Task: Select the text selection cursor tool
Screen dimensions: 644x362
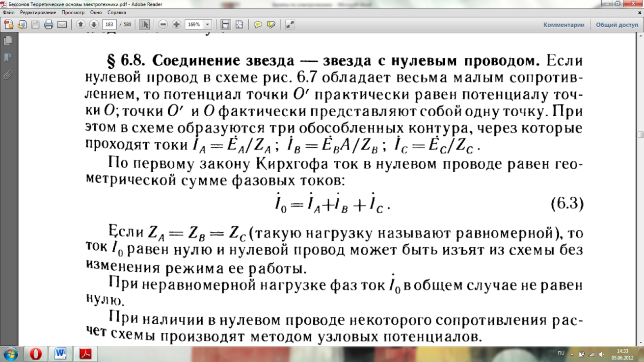Action: 144,25
